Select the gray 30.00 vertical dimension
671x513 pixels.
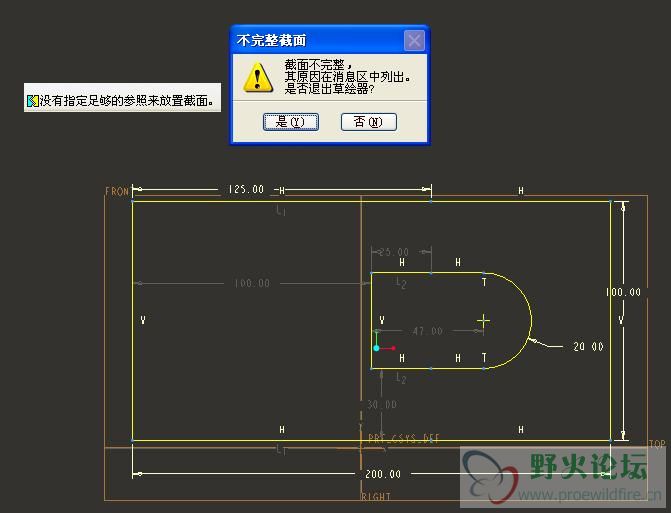pos(382,404)
